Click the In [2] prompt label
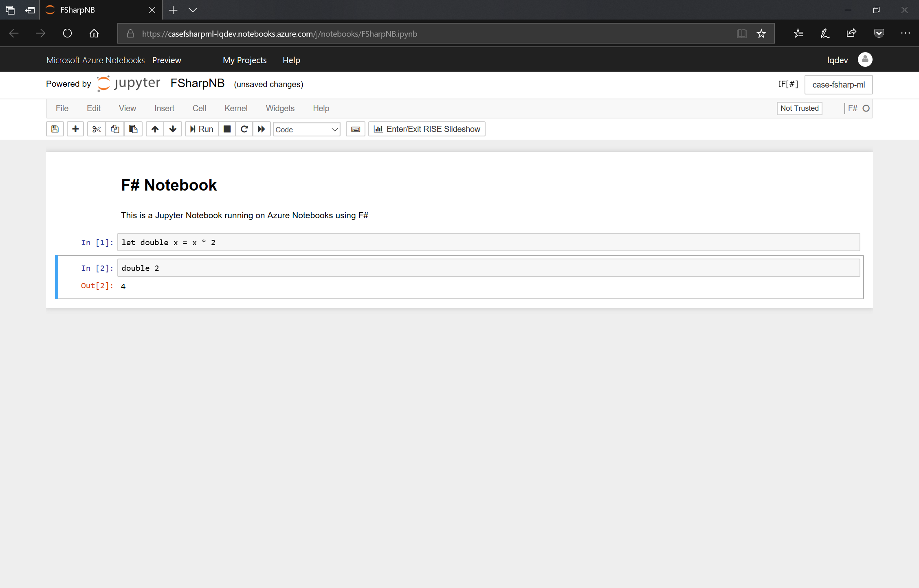 click(x=97, y=268)
